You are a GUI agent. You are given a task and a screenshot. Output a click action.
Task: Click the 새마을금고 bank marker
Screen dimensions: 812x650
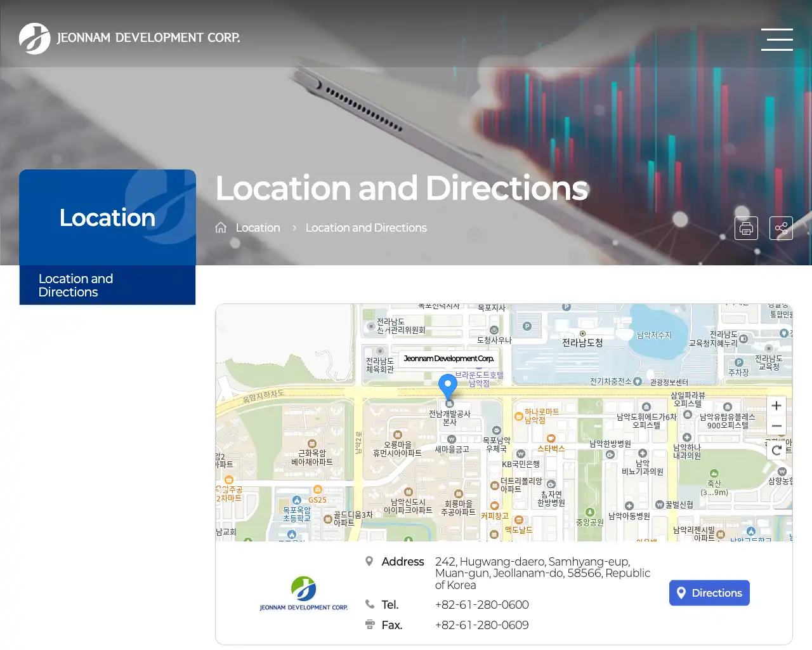pyautogui.click(x=452, y=439)
